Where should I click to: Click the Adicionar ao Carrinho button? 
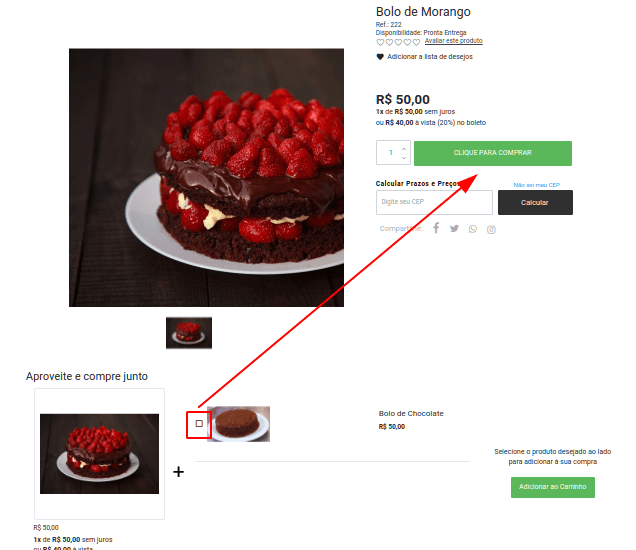[x=553, y=487]
